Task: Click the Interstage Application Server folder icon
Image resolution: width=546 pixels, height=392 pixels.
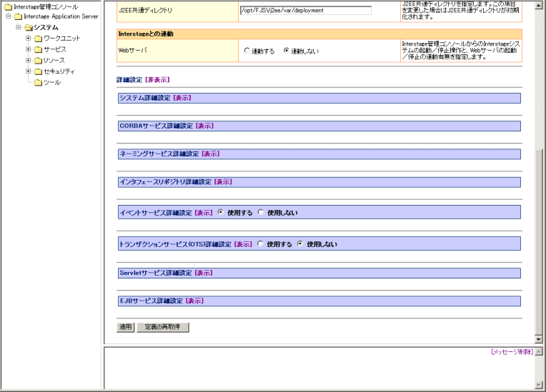Action: point(18,16)
